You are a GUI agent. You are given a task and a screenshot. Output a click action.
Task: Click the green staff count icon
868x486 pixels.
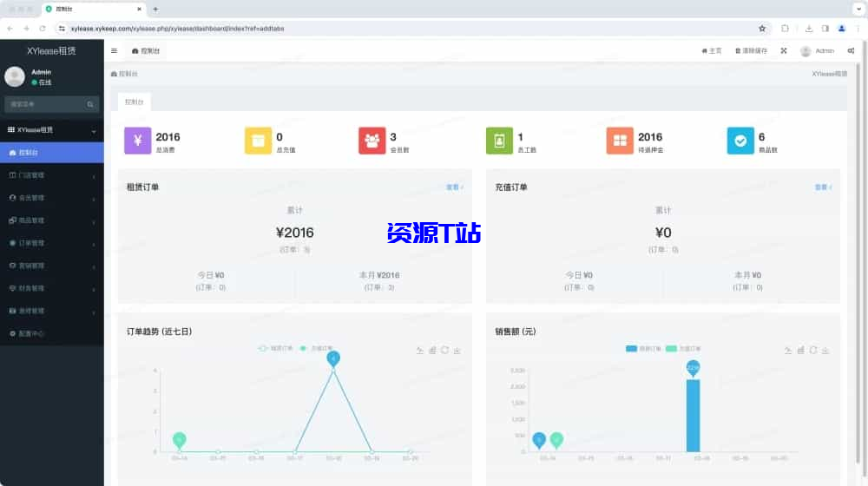point(499,141)
